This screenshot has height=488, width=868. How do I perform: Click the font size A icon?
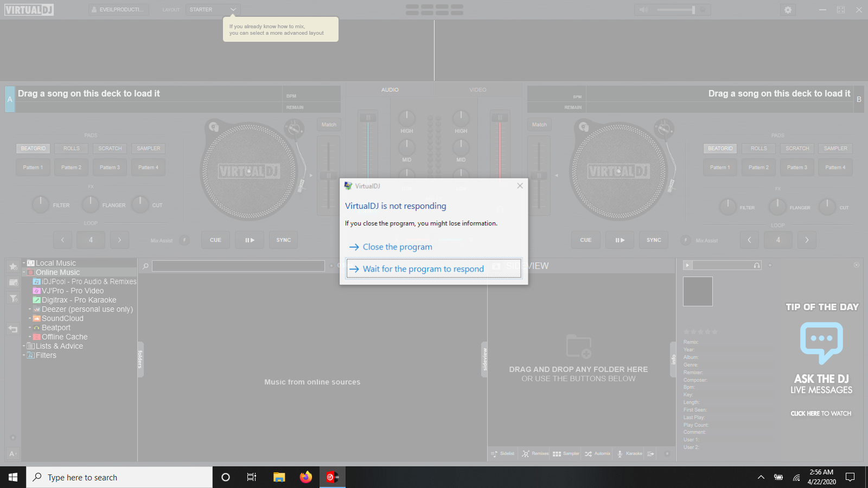tap(13, 454)
